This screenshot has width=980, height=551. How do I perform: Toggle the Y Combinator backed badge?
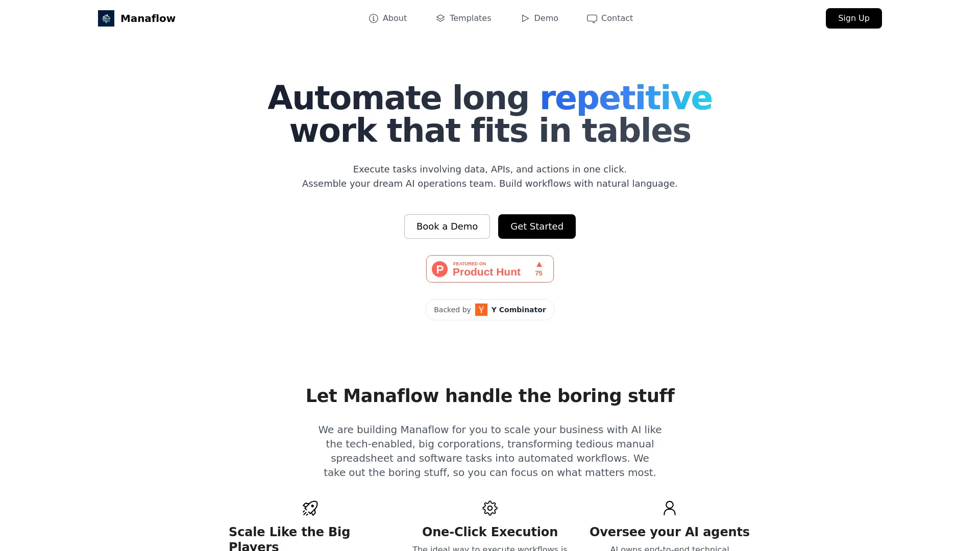(x=489, y=310)
